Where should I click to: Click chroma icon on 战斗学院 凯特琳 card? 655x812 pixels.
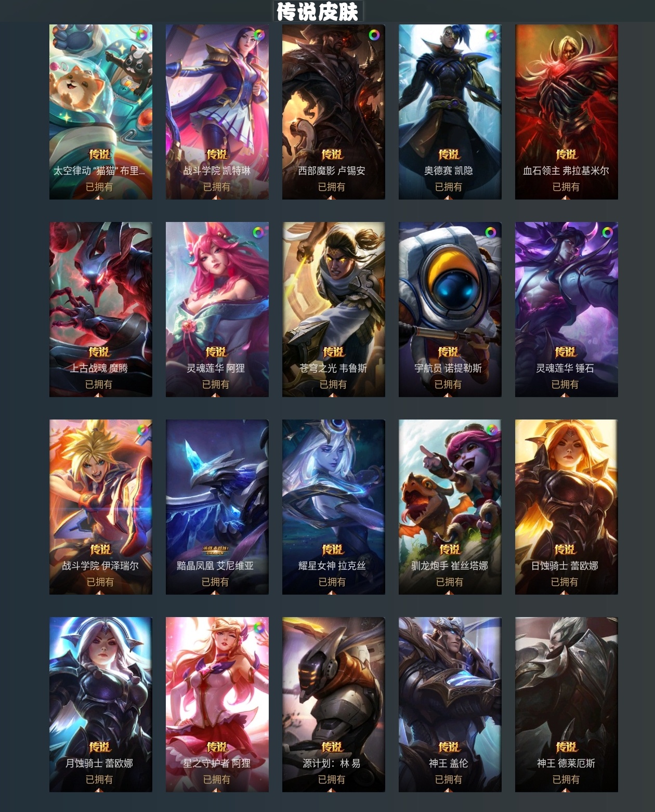click(258, 35)
